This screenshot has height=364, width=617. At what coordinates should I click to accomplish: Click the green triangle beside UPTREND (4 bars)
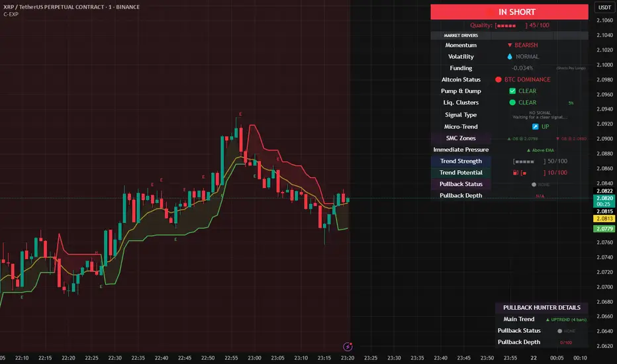coord(547,320)
